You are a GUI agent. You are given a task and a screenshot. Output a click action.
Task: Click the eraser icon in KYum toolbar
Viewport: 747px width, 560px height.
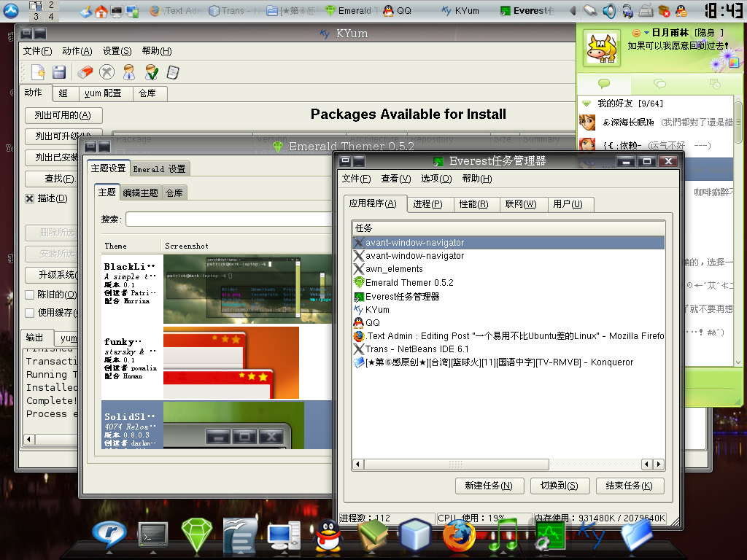(85, 72)
